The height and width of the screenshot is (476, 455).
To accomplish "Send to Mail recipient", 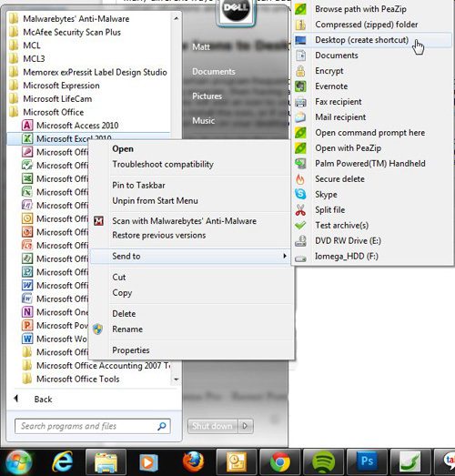I will 340,117.
